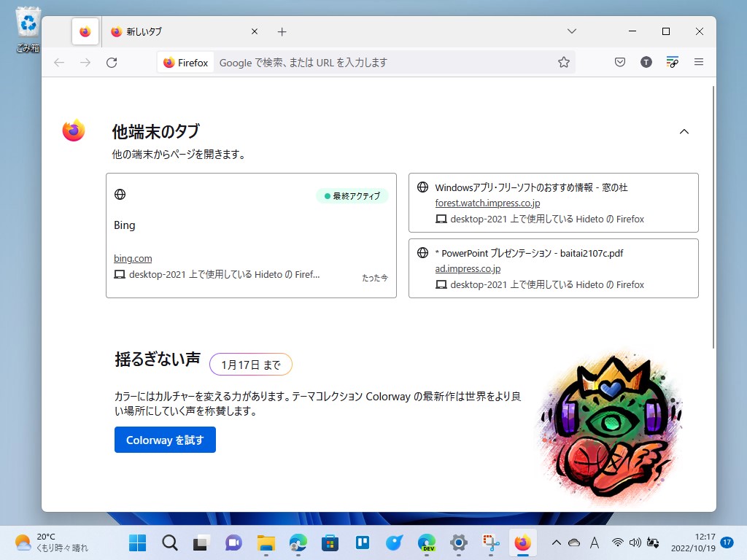
Task: Open the Firefox account menu via the T avatar
Action: point(646,62)
